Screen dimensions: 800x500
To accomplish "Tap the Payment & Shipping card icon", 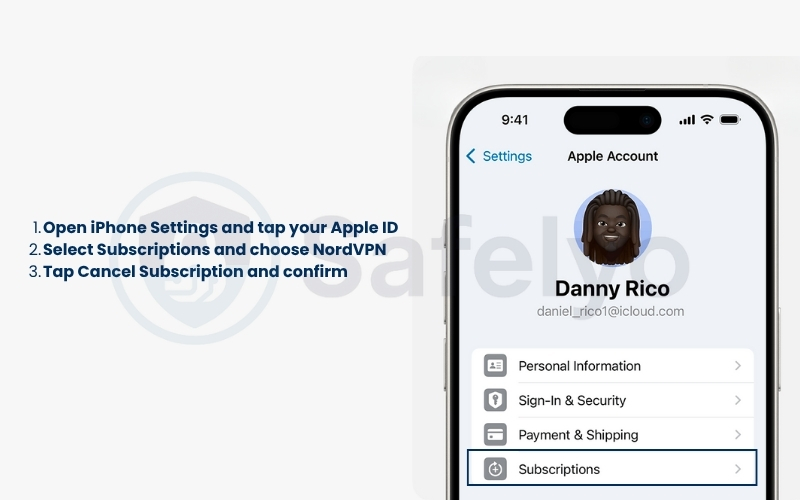I will (495, 435).
